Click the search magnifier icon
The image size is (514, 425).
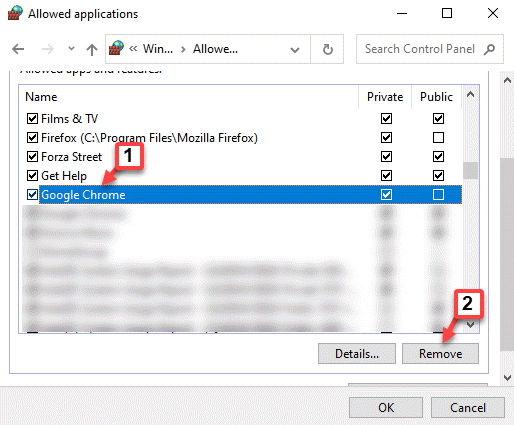(x=489, y=49)
